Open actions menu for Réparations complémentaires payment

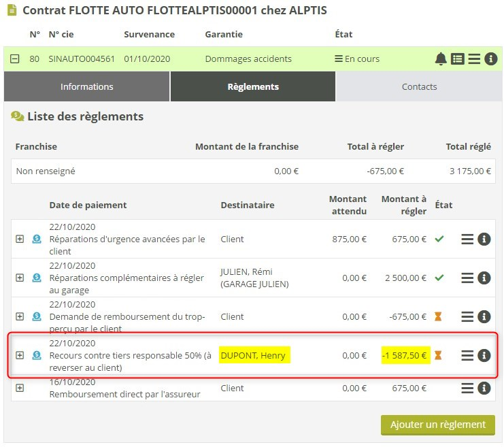(x=467, y=278)
